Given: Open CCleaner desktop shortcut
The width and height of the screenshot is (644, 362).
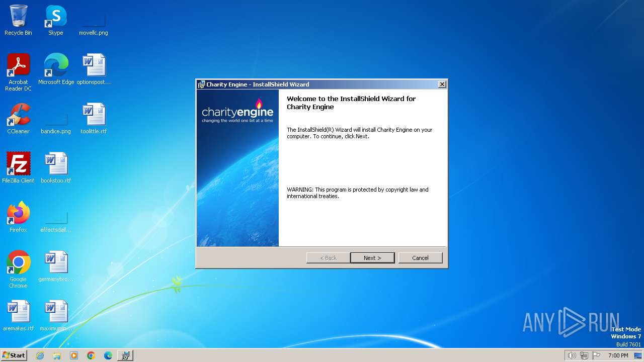Looking at the screenshot, I should 18,118.
